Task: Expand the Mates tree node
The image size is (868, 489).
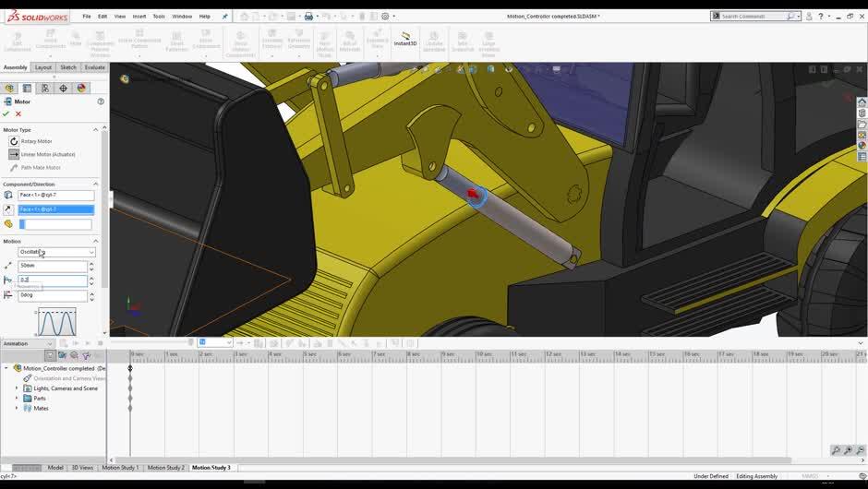Action: click(x=17, y=408)
